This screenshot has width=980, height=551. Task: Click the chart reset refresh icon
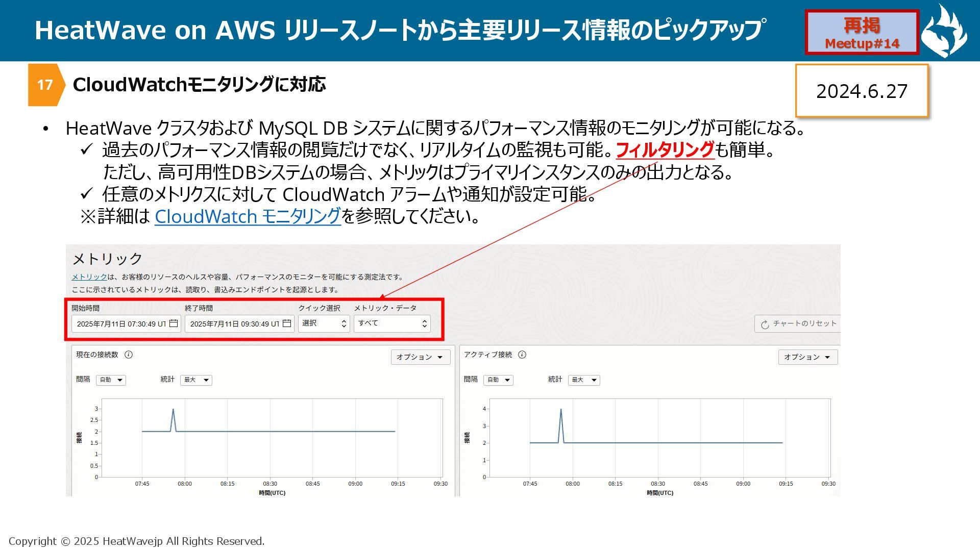765,324
